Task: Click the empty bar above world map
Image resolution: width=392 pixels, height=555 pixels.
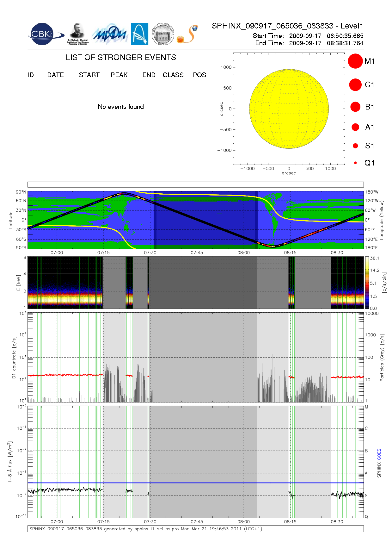Action: [195, 184]
